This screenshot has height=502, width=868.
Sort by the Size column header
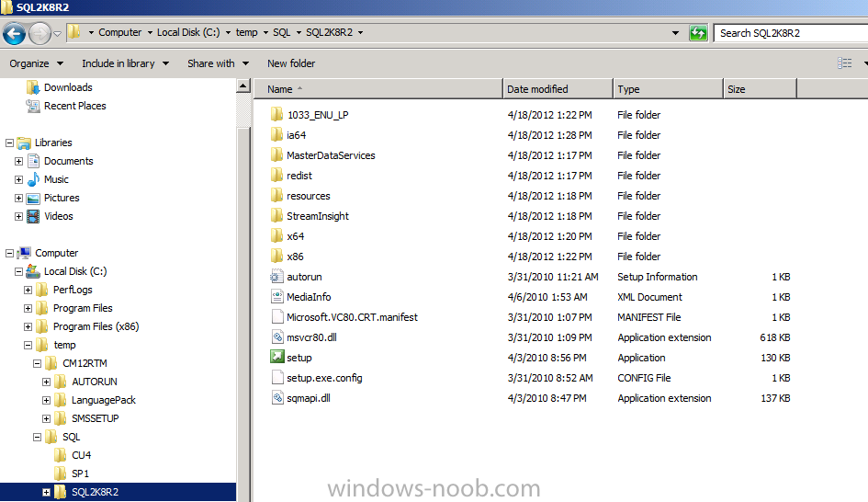pos(760,89)
